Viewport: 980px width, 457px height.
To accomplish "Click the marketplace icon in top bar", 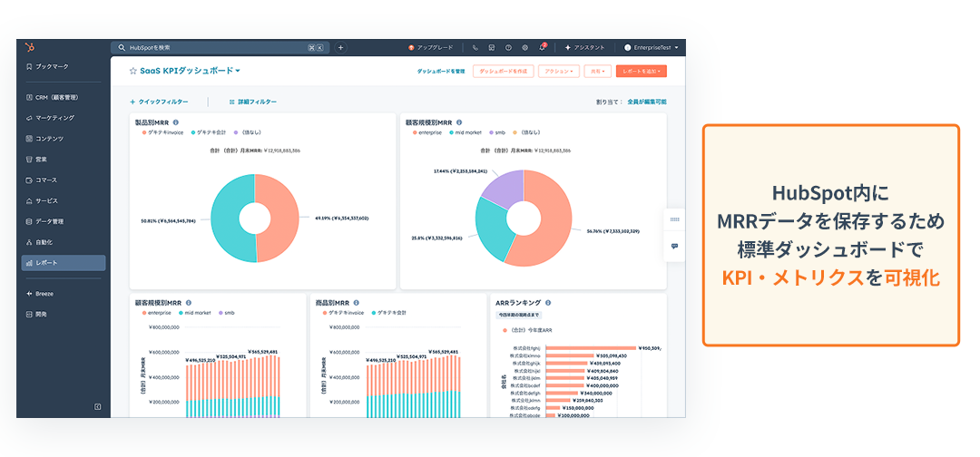I will 491,47.
